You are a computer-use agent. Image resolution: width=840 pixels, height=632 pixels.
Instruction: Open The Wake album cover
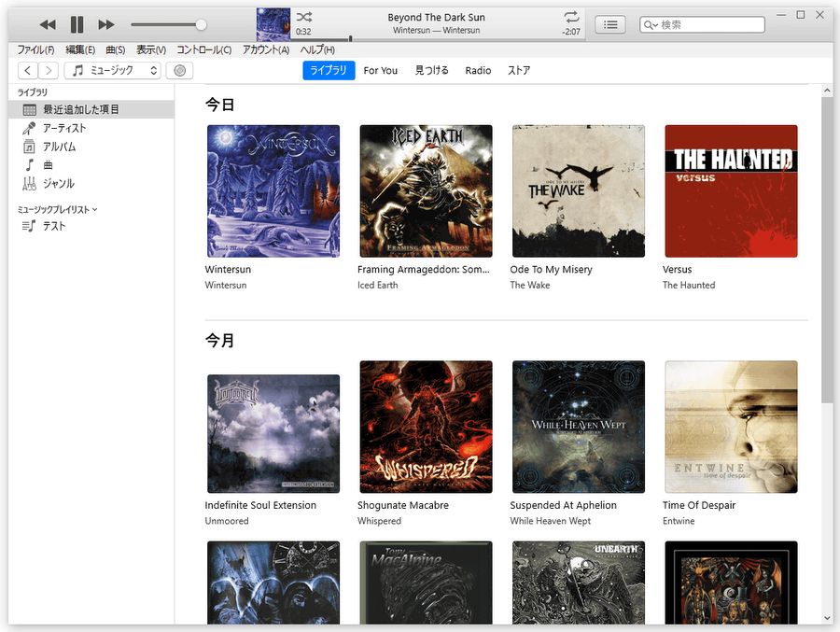[579, 191]
